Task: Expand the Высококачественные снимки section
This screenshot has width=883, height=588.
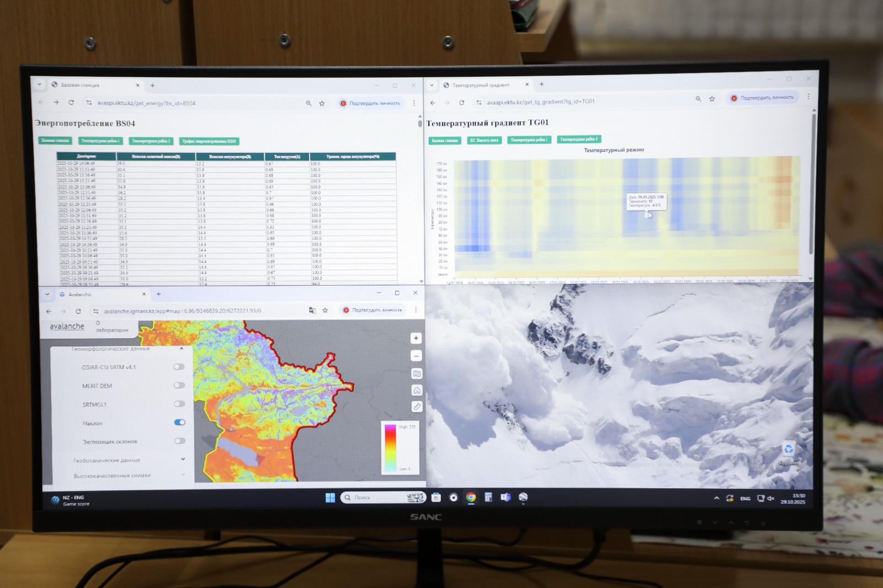Action: point(183,474)
